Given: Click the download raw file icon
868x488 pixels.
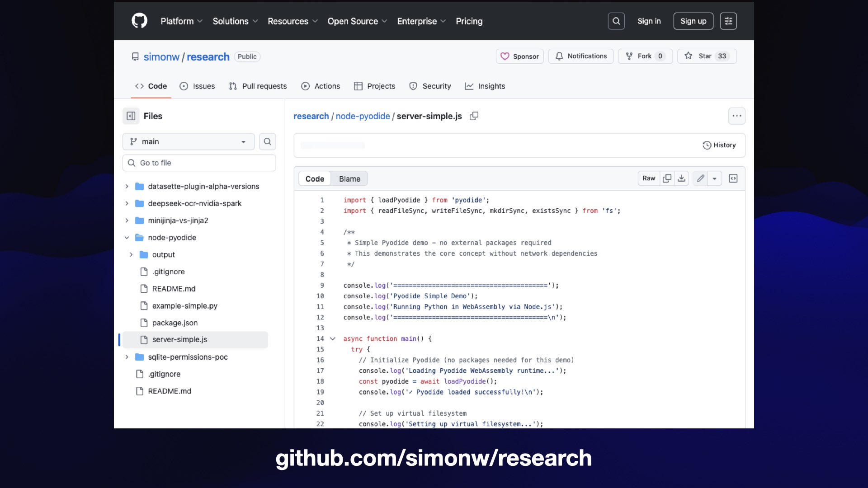Looking at the screenshot, I should pos(681,178).
